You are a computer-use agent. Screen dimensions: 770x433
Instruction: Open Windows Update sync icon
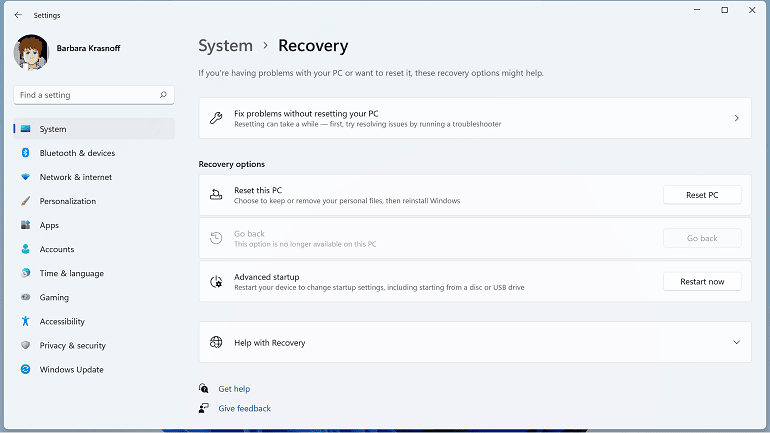coord(26,369)
